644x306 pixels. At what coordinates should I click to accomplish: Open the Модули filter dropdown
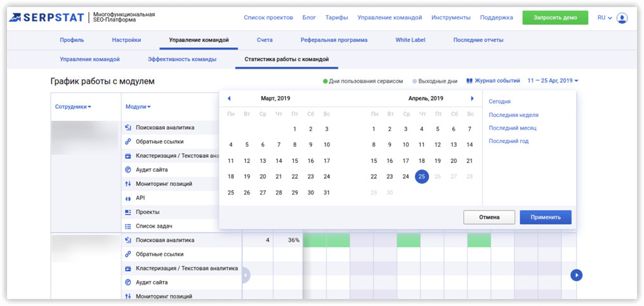point(138,107)
